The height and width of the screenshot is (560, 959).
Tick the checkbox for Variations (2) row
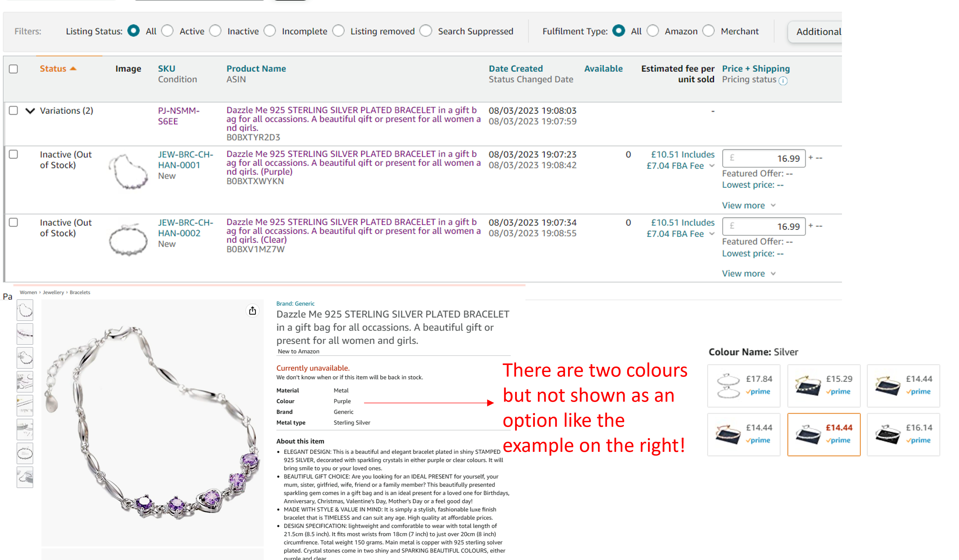tap(13, 110)
